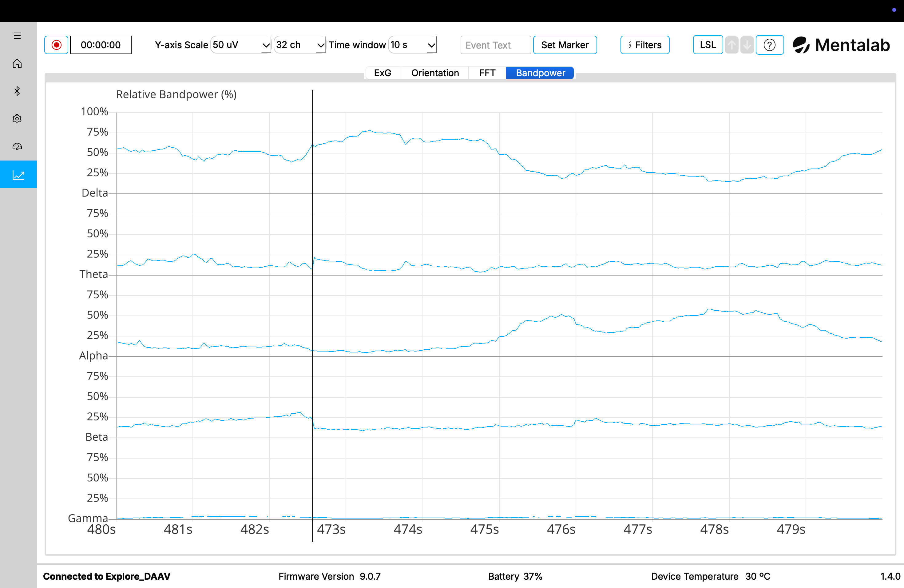This screenshot has height=588, width=904.
Task: Start recording with the red record button
Action: pyautogui.click(x=56, y=45)
